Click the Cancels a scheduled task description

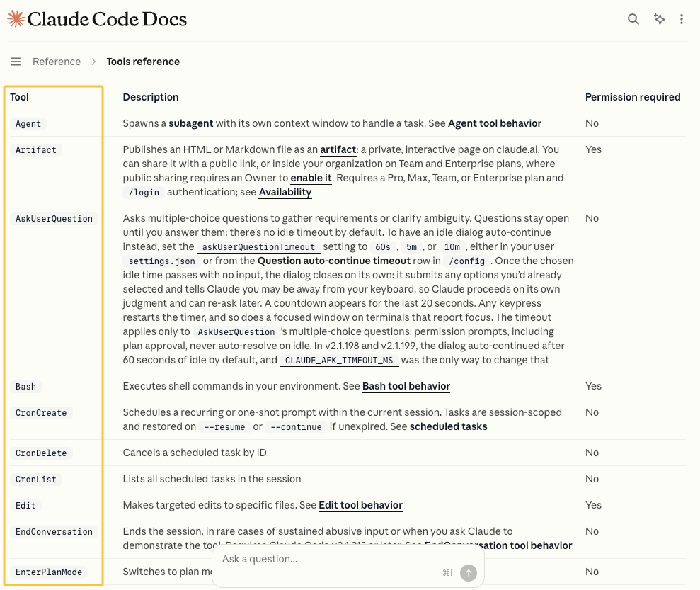coord(195,453)
